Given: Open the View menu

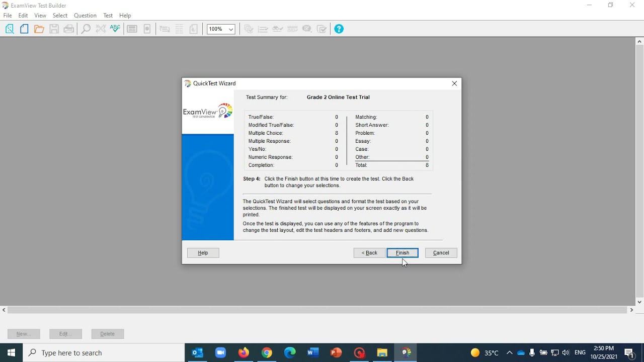Looking at the screenshot, I should 40,16.
